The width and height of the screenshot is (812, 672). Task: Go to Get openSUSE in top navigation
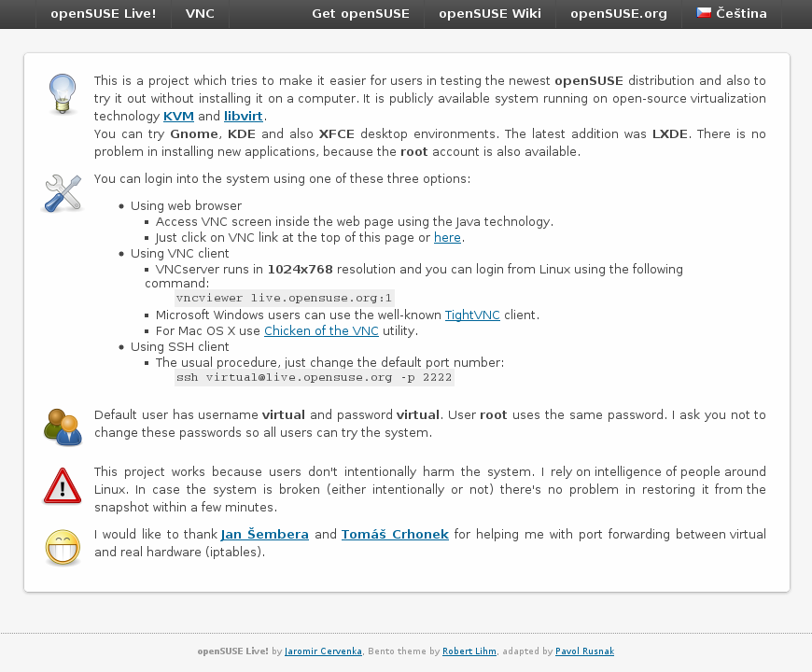click(360, 14)
